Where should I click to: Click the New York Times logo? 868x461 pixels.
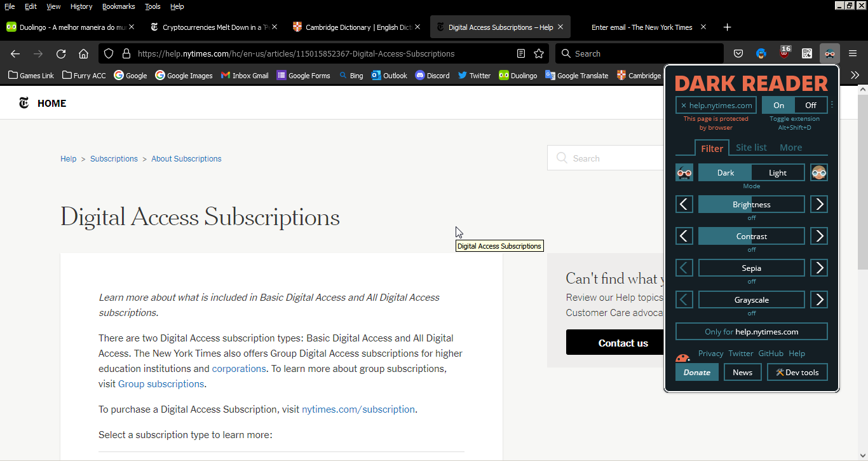point(24,103)
